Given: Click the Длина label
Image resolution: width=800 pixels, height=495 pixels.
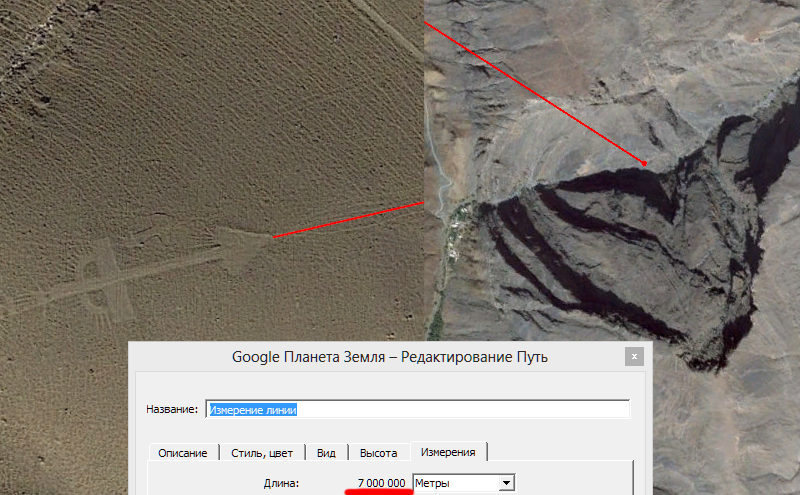Looking at the screenshot, I should pos(281,483).
